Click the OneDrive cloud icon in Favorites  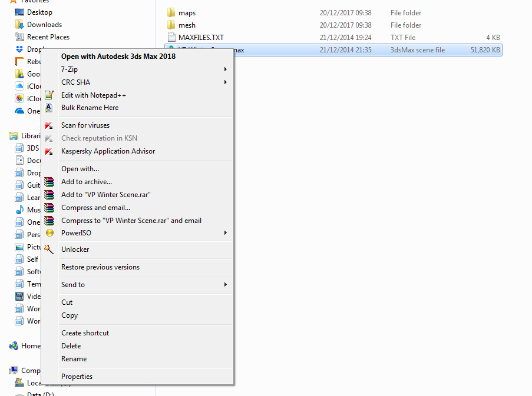tap(19, 111)
